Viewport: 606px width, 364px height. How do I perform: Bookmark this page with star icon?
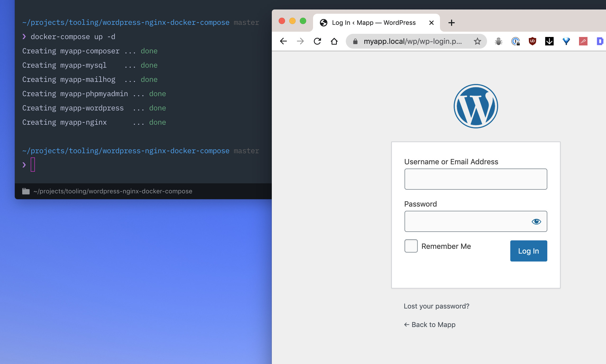pos(477,41)
